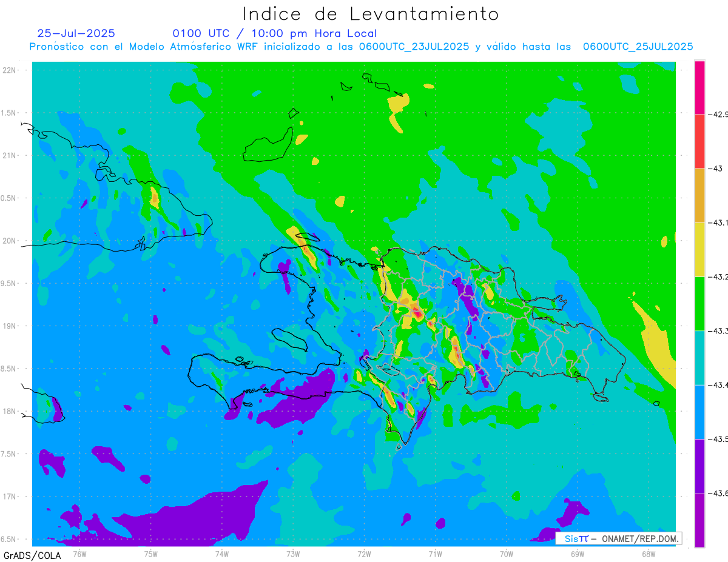Click the "-43.4" color bar value
This screenshot has height=562, width=728.
718,384
